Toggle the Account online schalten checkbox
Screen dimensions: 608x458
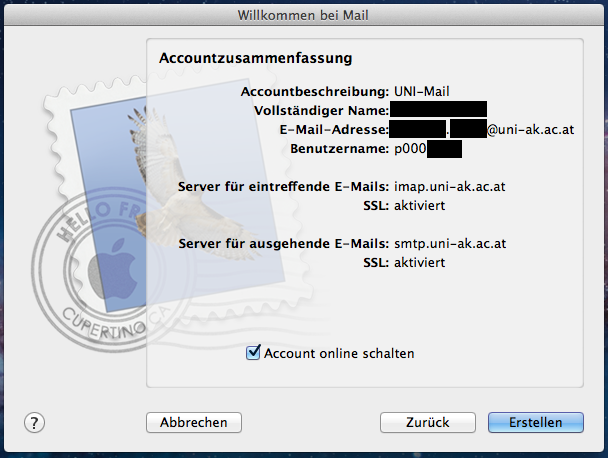click(253, 353)
